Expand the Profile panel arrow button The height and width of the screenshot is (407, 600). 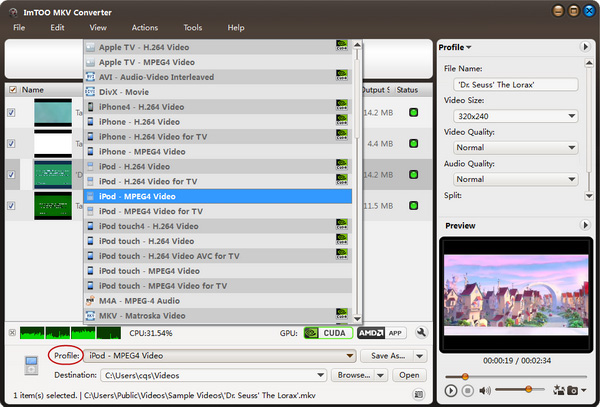coord(585,47)
